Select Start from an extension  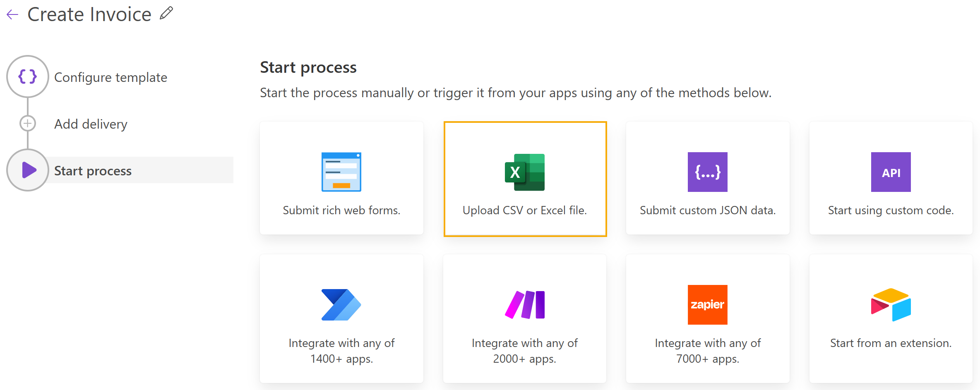[x=891, y=319]
